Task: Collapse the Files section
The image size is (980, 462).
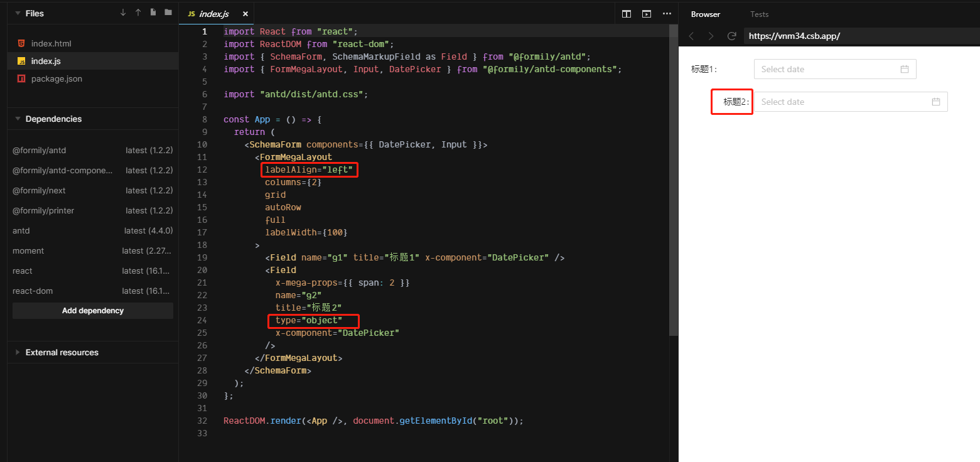Action: pyautogui.click(x=18, y=13)
